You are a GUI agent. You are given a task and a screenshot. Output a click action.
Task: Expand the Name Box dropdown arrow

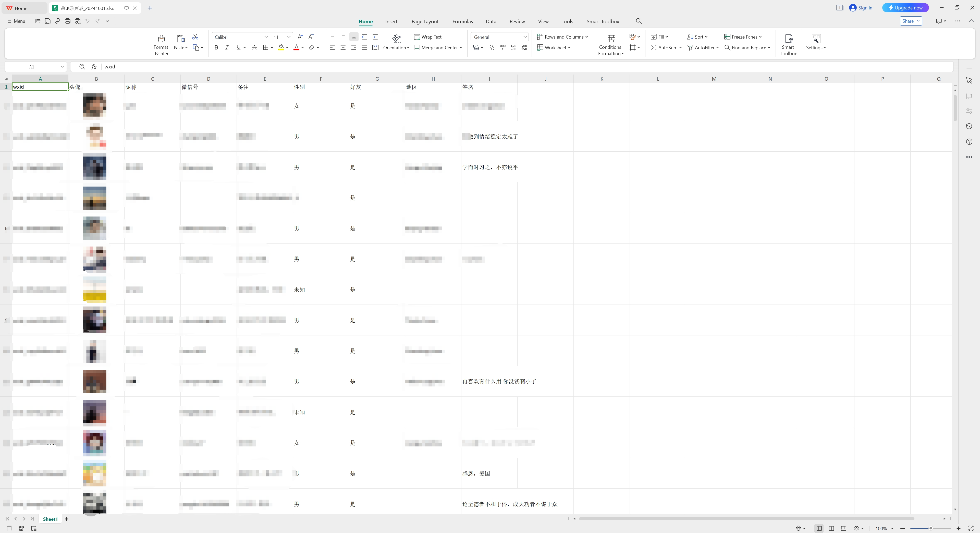(62, 67)
